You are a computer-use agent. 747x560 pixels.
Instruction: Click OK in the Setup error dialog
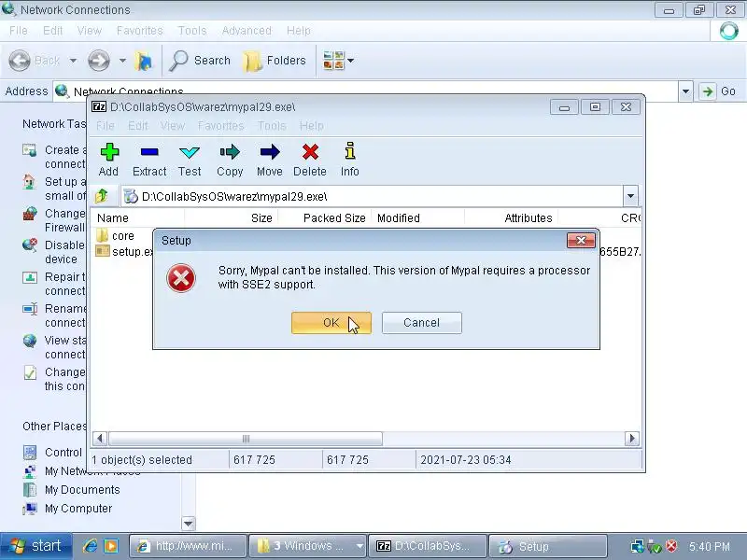point(331,323)
